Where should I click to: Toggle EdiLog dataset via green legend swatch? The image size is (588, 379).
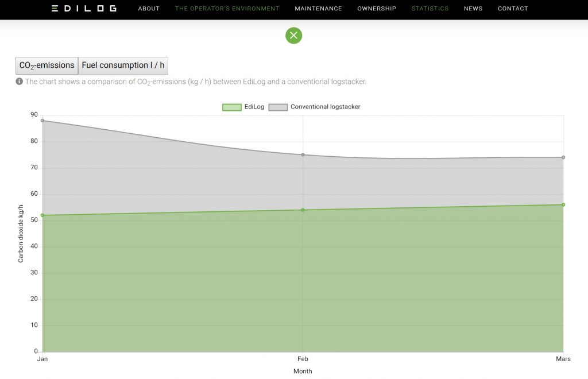click(x=232, y=107)
